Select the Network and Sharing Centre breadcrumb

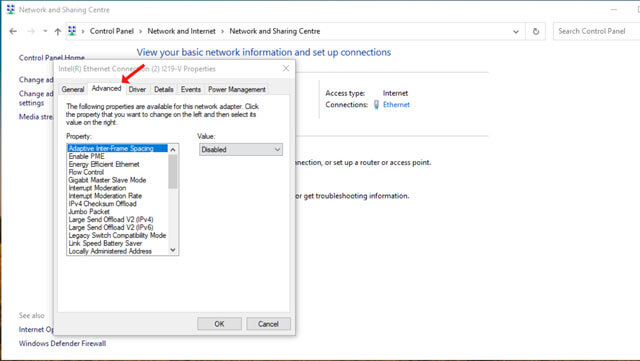tap(275, 31)
